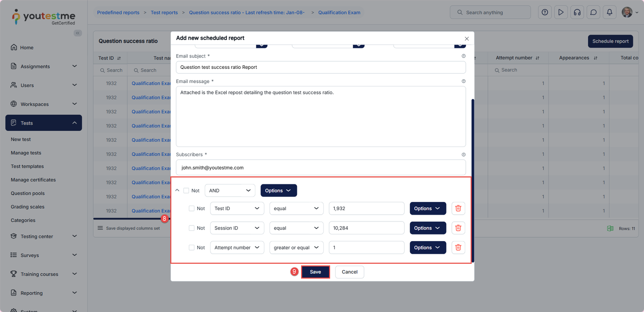Screen dimensions: 644x312
Task: Click the Email subject info icon
Action: click(464, 56)
